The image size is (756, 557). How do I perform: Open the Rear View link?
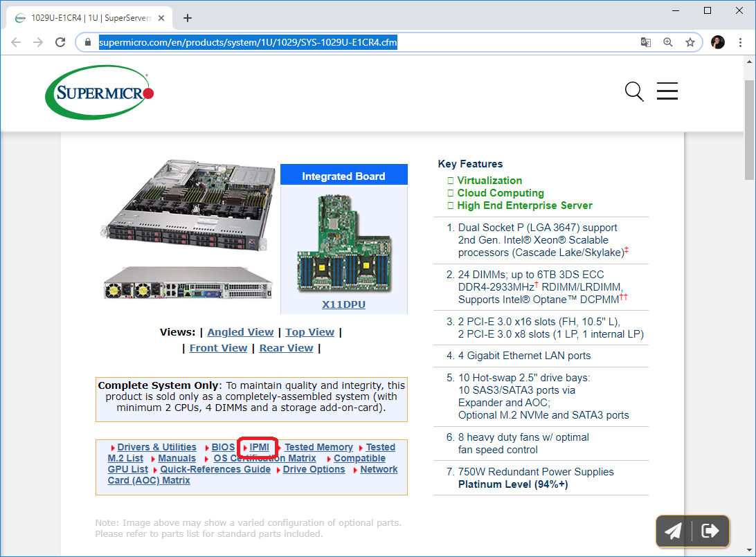(x=286, y=348)
